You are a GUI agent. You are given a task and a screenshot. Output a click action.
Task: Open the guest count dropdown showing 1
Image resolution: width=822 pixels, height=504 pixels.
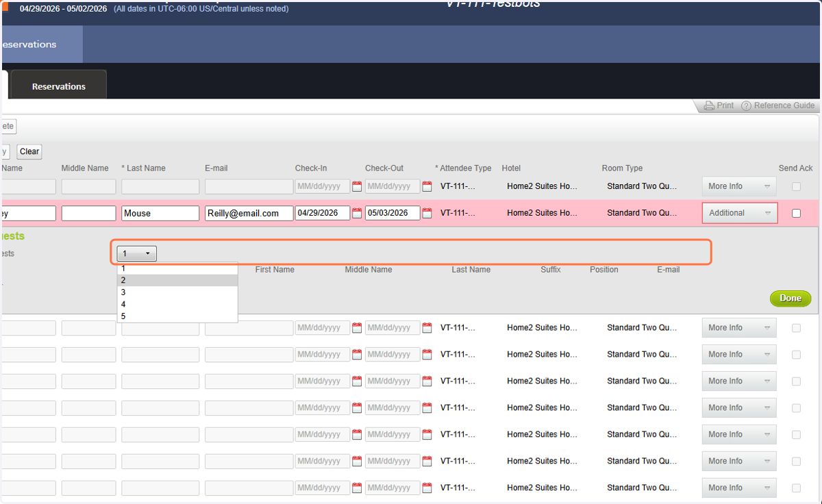point(137,253)
